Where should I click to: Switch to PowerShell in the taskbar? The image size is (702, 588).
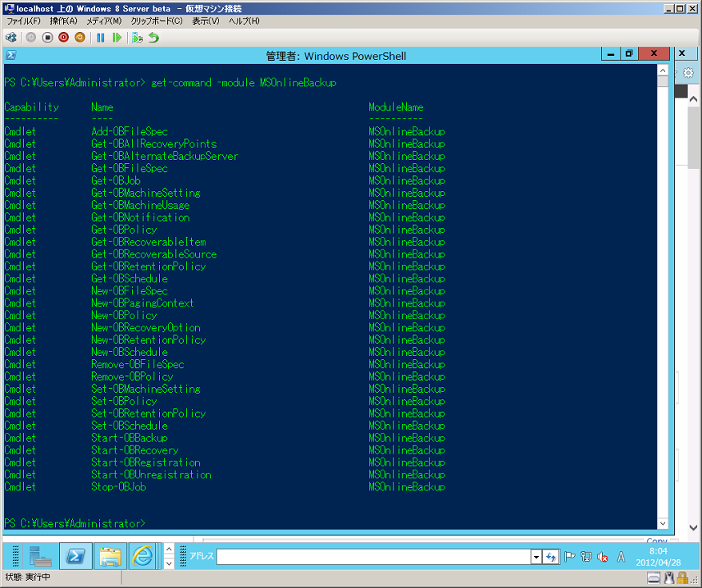pos(76,555)
